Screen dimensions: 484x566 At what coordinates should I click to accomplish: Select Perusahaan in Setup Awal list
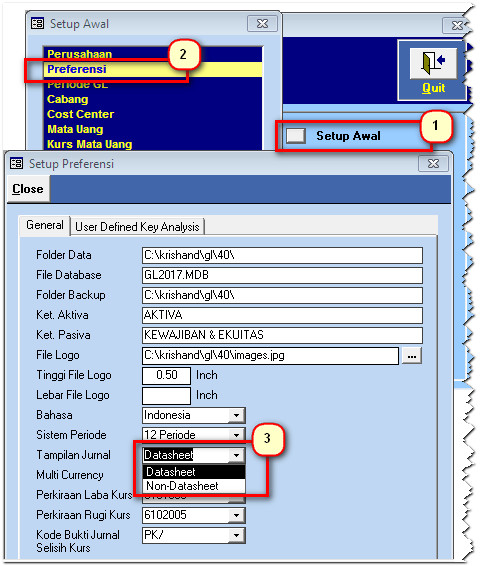(x=79, y=54)
